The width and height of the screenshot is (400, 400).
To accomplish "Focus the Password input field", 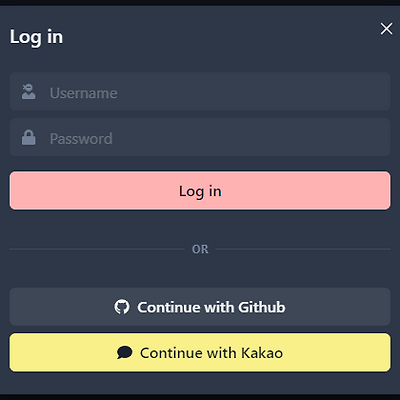I will coord(200,137).
